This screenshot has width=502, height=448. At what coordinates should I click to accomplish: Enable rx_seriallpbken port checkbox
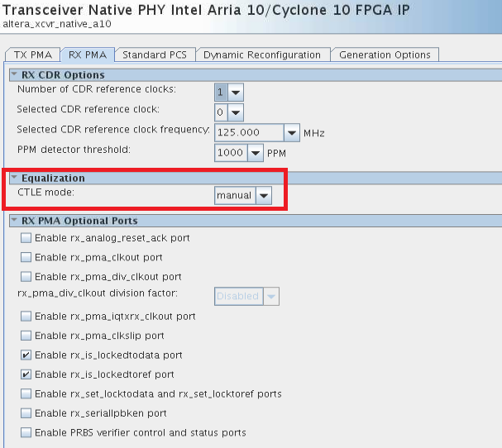(x=26, y=413)
